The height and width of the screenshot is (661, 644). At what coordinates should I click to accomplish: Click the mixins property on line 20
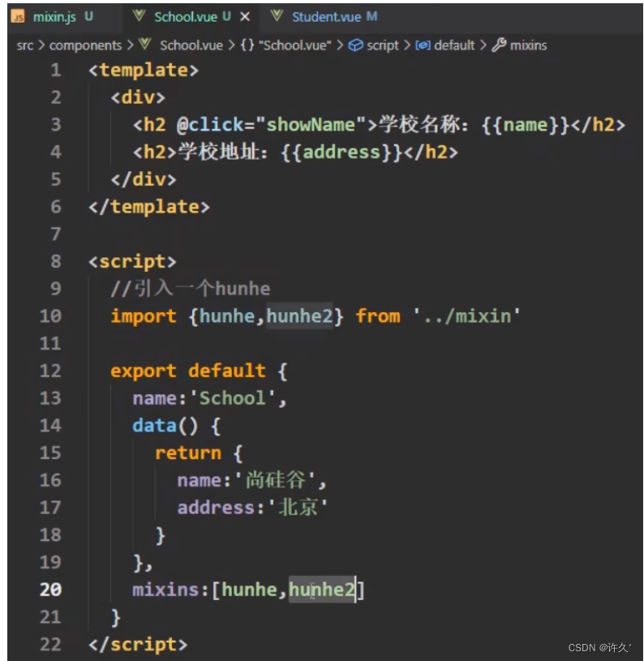165,590
